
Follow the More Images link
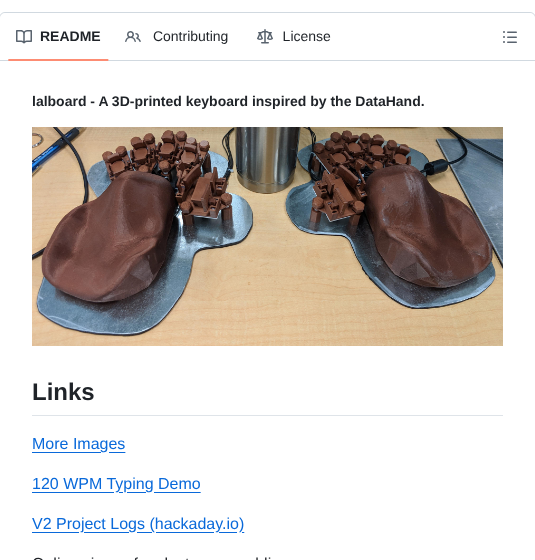tap(79, 444)
